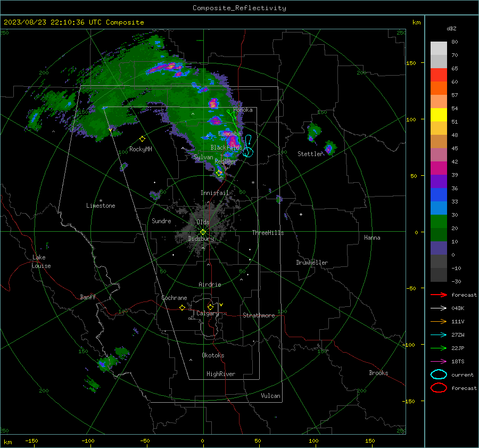Click the Limestone label
479x448 pixels.
pos(101,206)
